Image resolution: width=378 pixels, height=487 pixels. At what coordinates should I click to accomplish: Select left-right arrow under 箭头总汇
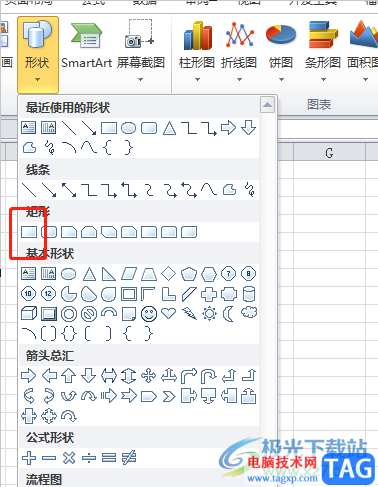(109, 376)
